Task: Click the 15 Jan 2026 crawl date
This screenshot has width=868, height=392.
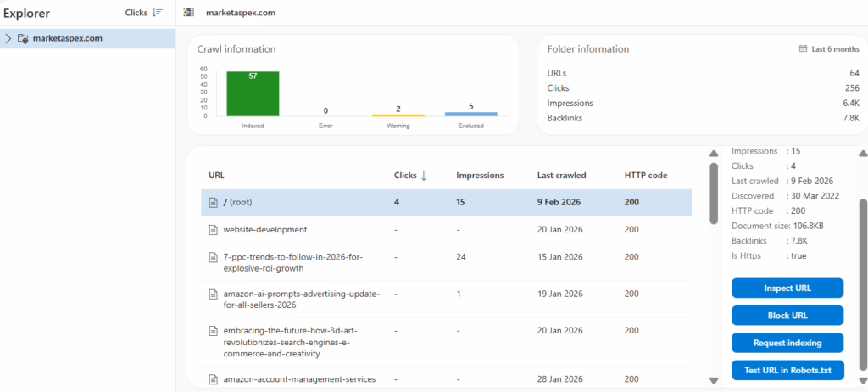Action: (560, 257)
